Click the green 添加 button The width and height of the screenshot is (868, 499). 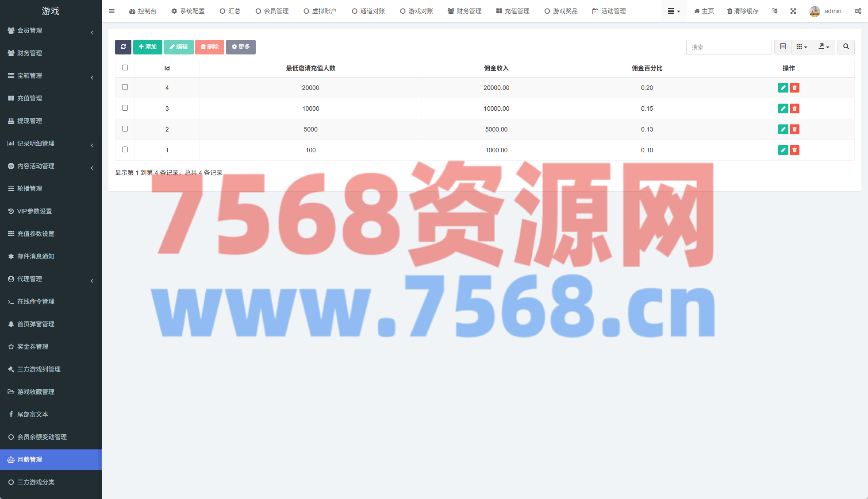click(147, 47)
